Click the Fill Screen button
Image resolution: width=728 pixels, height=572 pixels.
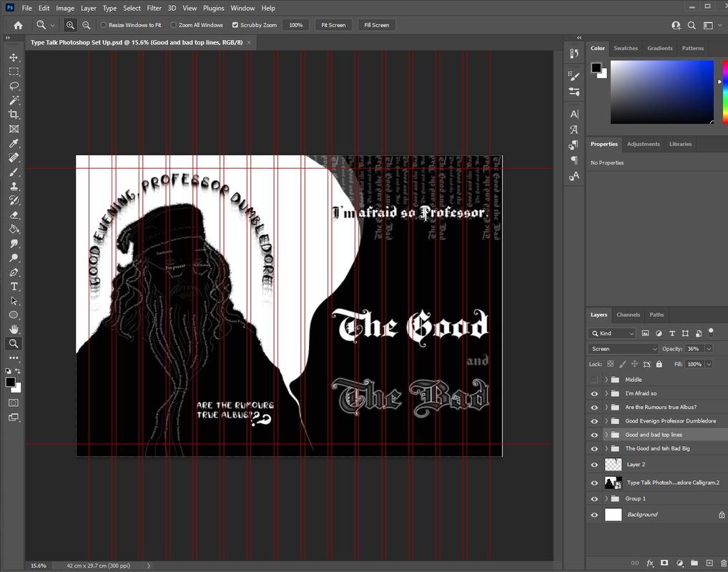pyautogui.click(x=376, y=25)
